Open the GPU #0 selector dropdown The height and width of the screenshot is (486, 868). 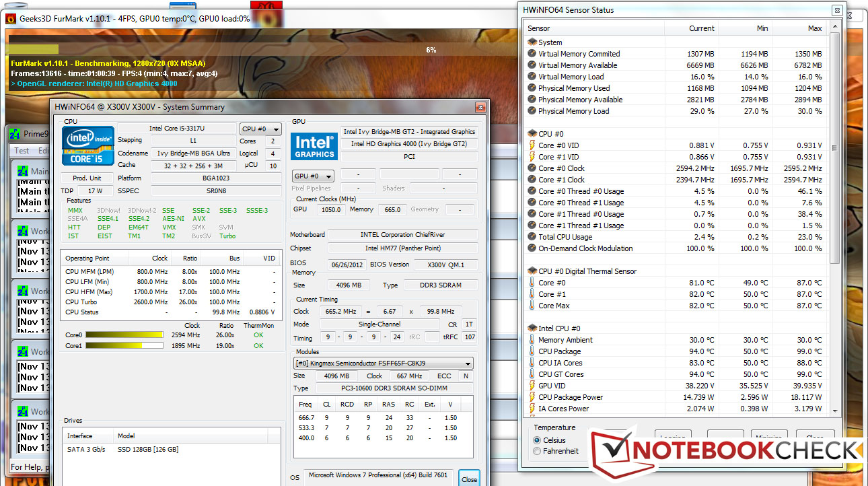pos(314,175)
